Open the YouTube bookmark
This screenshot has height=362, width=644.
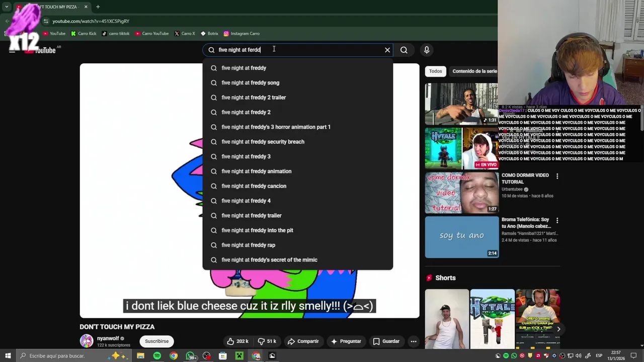[54, 34]
